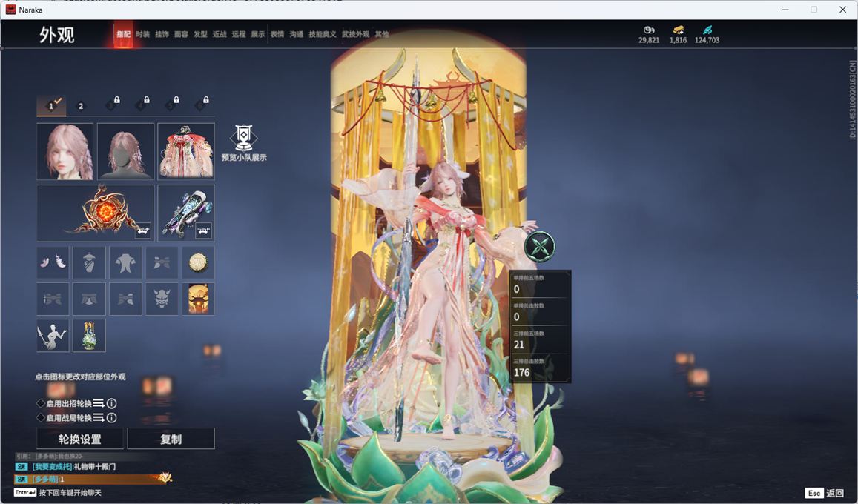Click the Esc 返回 button
The image size is (858, 504).
click(824, 493)
